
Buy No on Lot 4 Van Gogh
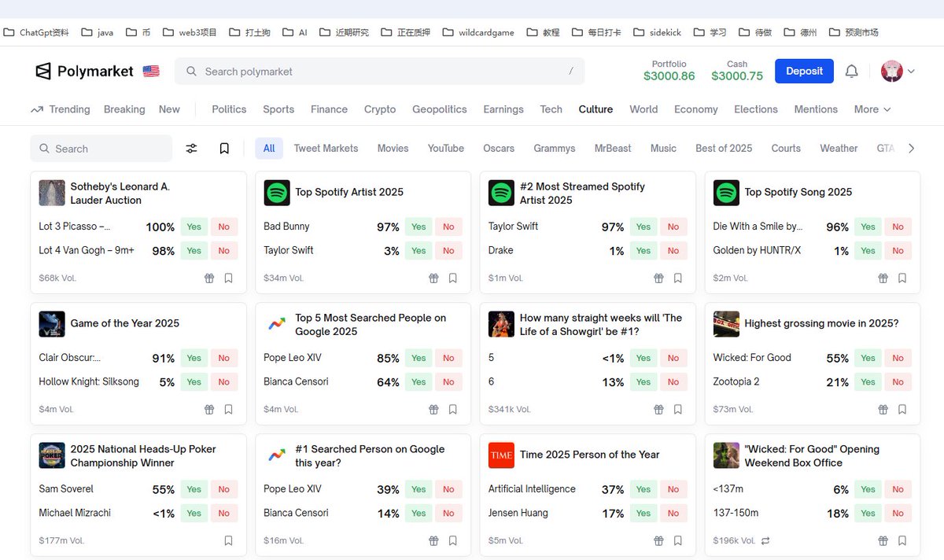224,251
